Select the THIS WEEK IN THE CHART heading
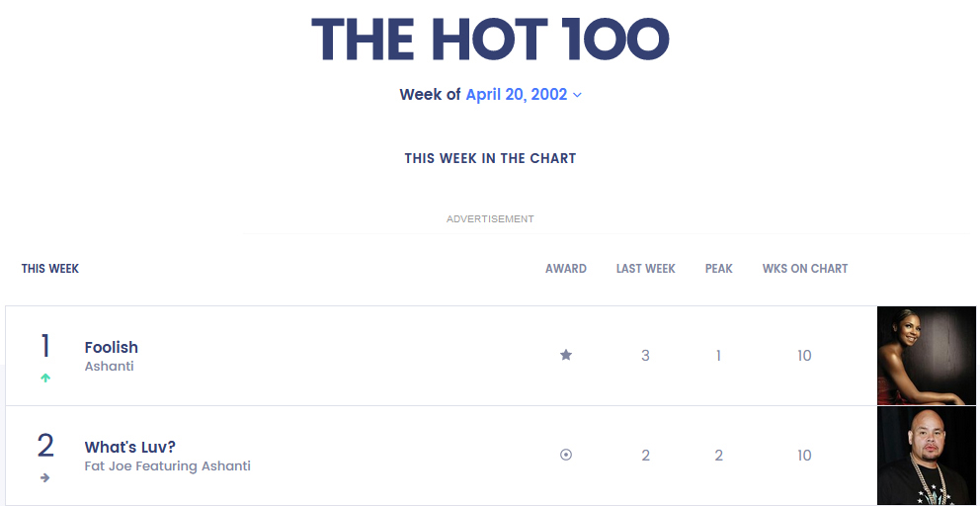Image resolution: width=980 pixels, height=506 pixels. [x=490, y=158]
